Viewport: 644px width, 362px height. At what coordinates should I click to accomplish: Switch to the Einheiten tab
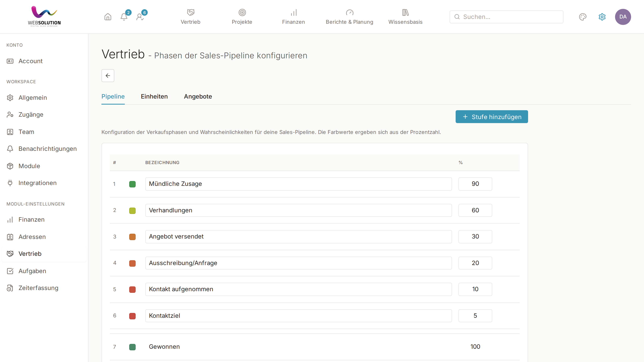154,97
